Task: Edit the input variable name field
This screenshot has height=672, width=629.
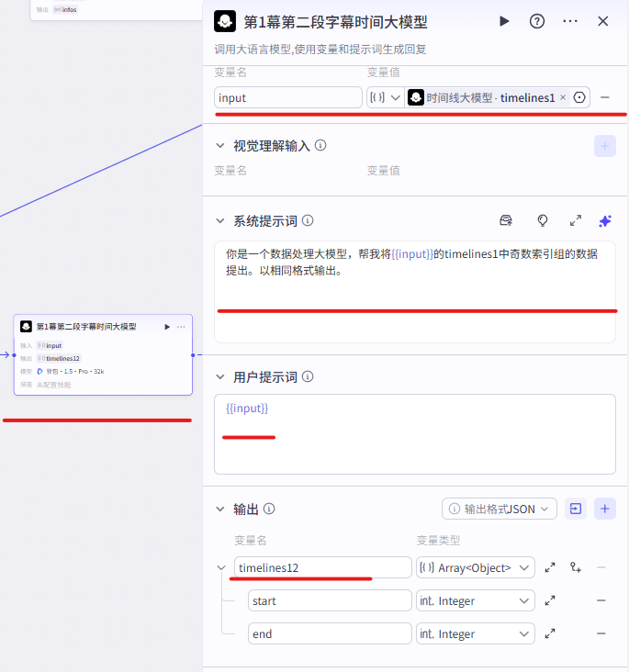Action: 288,97
